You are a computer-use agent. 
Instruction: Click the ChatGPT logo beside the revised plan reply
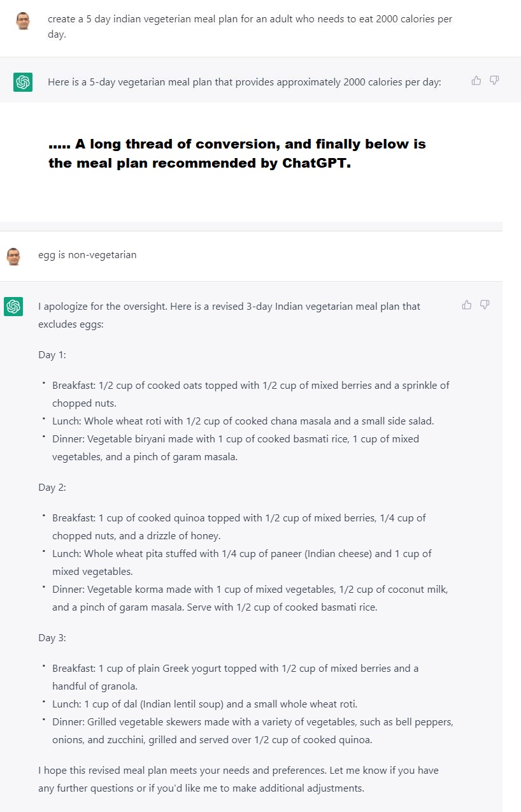point(13,307)
